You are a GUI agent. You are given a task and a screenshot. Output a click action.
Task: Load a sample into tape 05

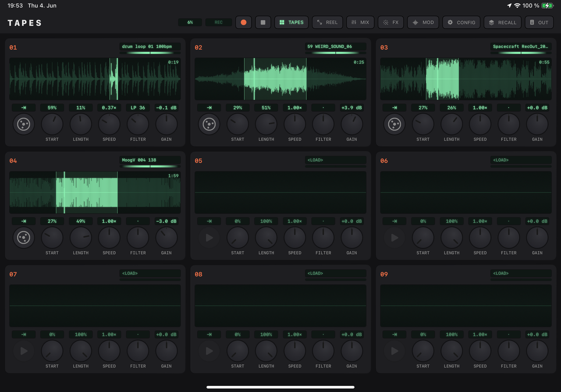335,160
